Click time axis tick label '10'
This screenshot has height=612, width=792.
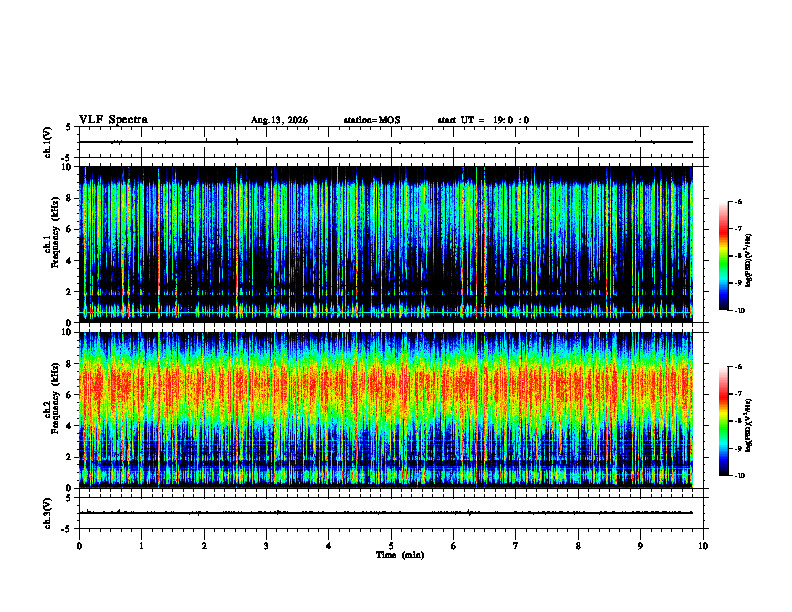coord(703,546)
